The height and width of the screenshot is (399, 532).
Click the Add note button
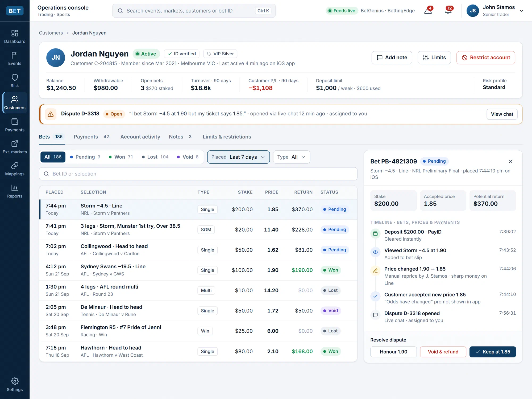[x=392, y=57]
